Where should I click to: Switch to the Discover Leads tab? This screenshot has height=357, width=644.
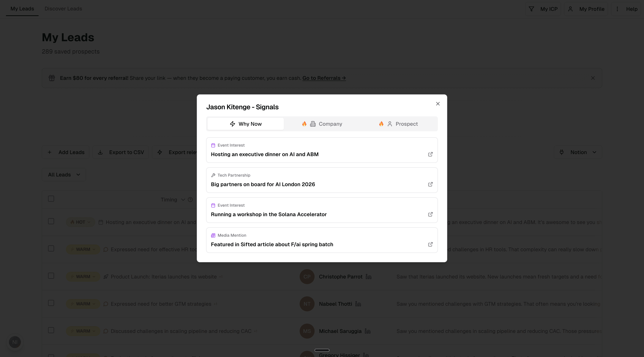point(63,9)
